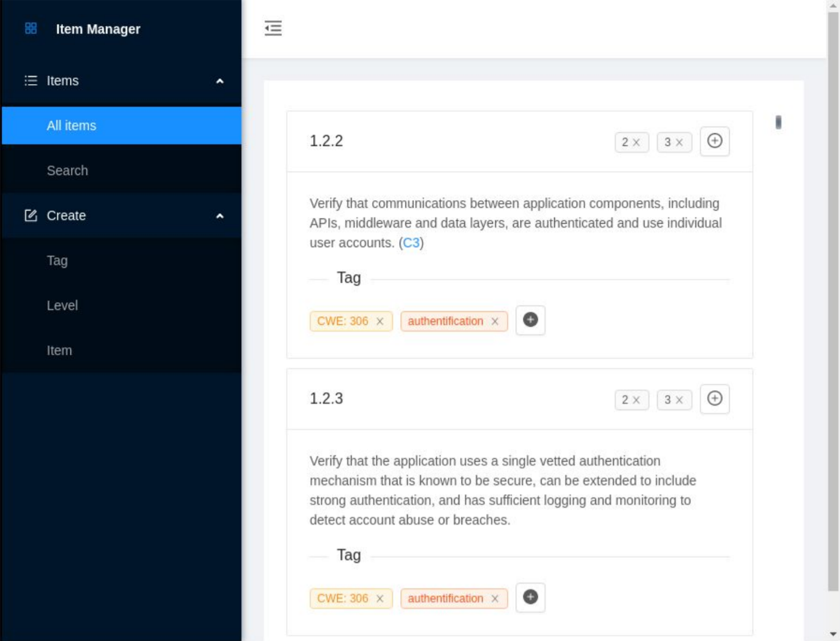The image size is (840, 641).
Task: Add a level to item 1.2.3
Action: (x=714, y=399)
